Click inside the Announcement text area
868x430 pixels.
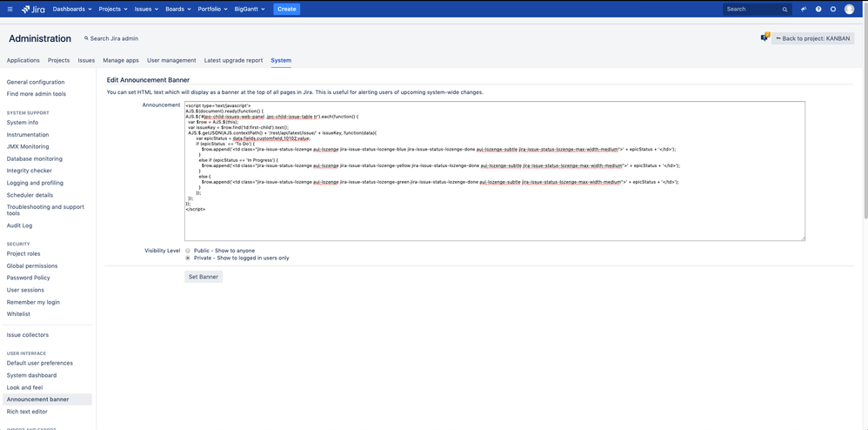(494, 171)
